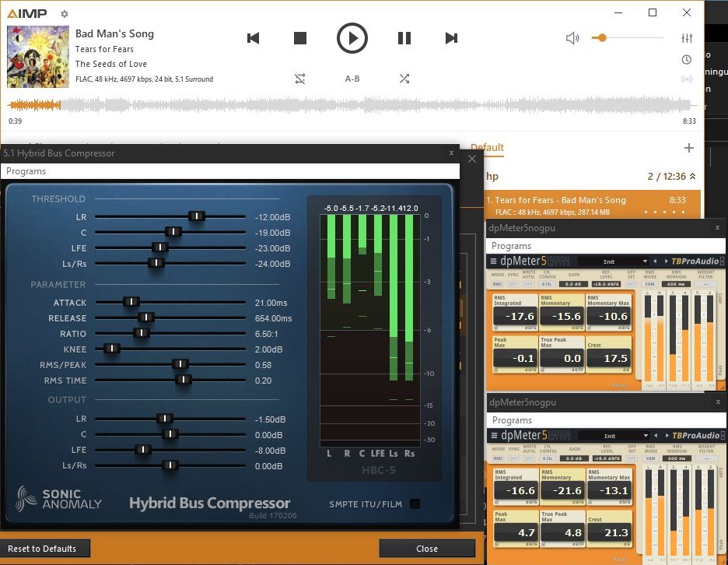Viewport: 728px width, 565px height.
Task: Select previous preset arrow in upper dpMeter5
Action: (x=655, y=261)
